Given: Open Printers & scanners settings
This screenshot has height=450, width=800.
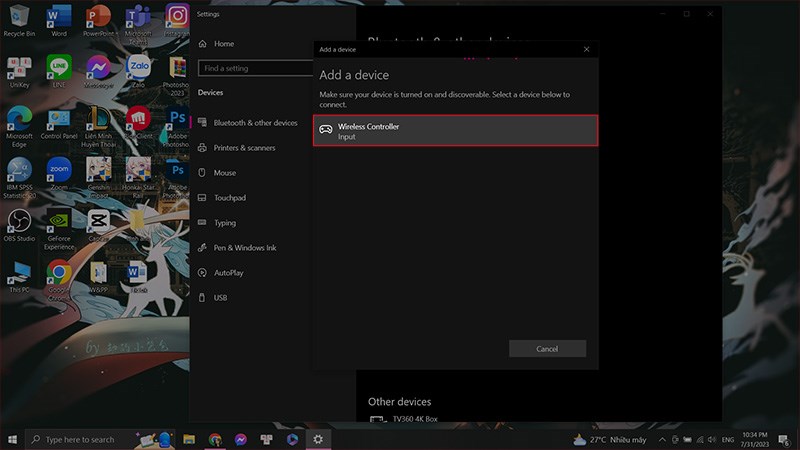Looking at the screenshot, I should pyautogui.click(x=244, y=148).
